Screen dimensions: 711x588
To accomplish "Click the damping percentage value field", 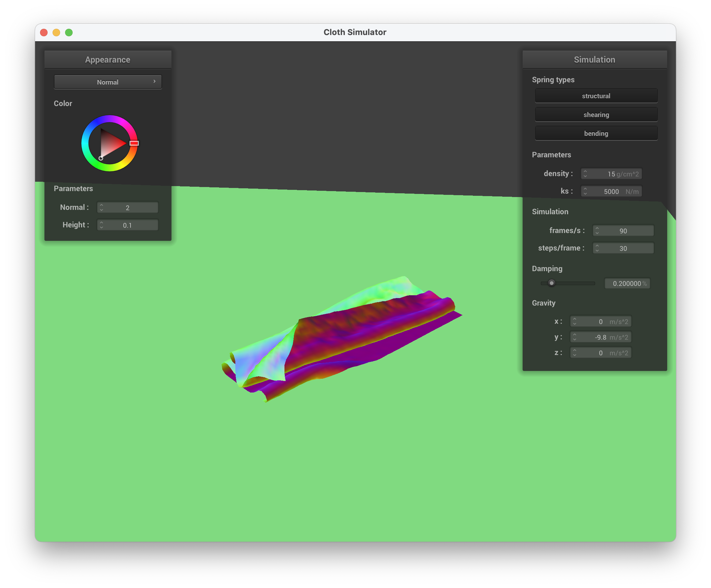I will tap(627, 283).
